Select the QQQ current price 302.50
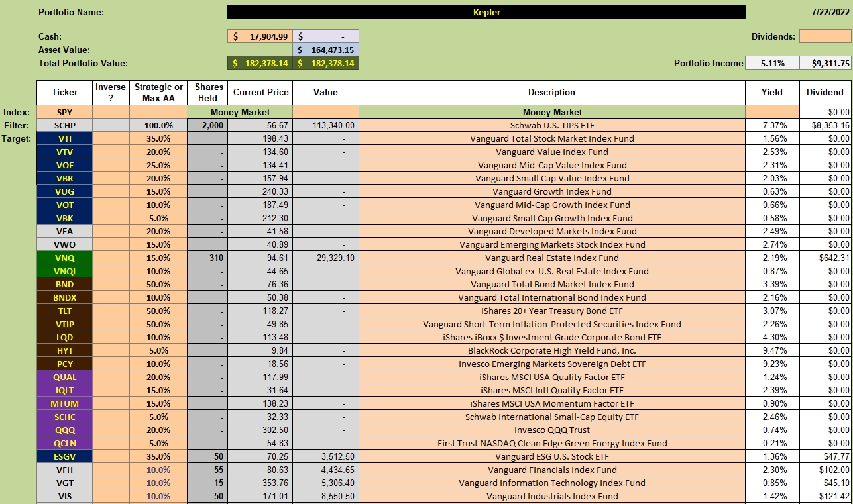Viewport: 853px width, 504px height. click(260, 430)
